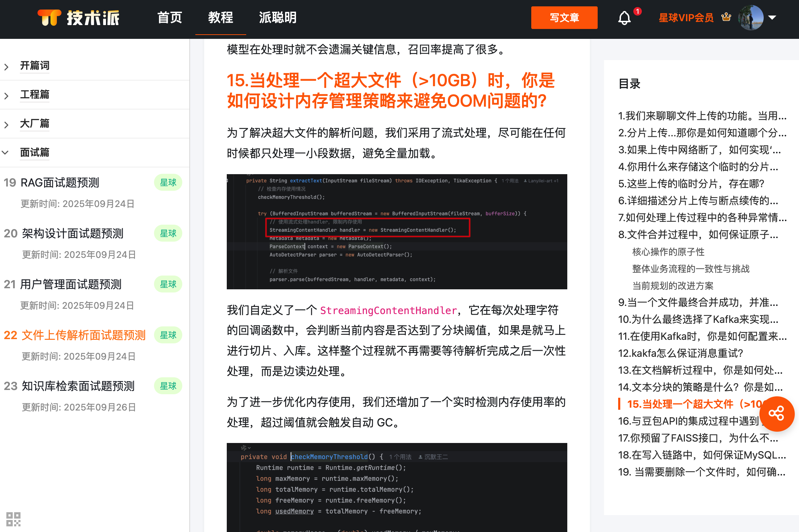Image resolution: width=799 pixels, height=532 pixels.
Task: Click the VIP crown icon
Action: point(726,17)
